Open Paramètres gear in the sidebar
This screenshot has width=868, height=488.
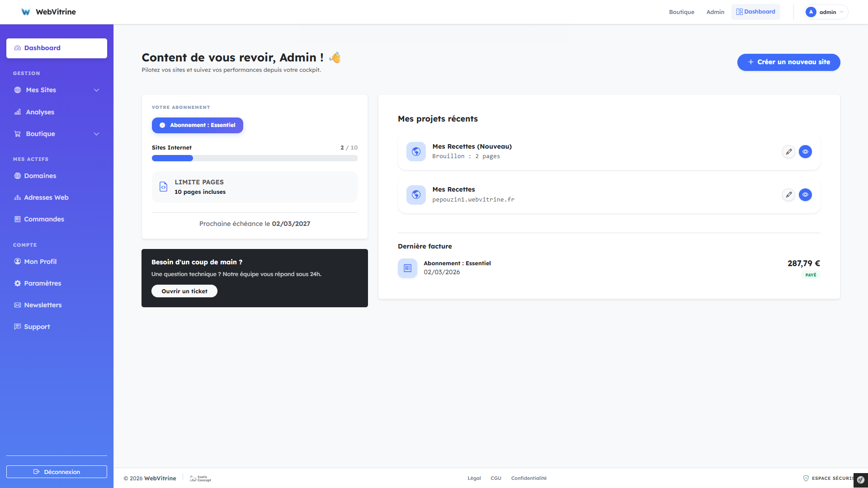click(x=18, y=283)
